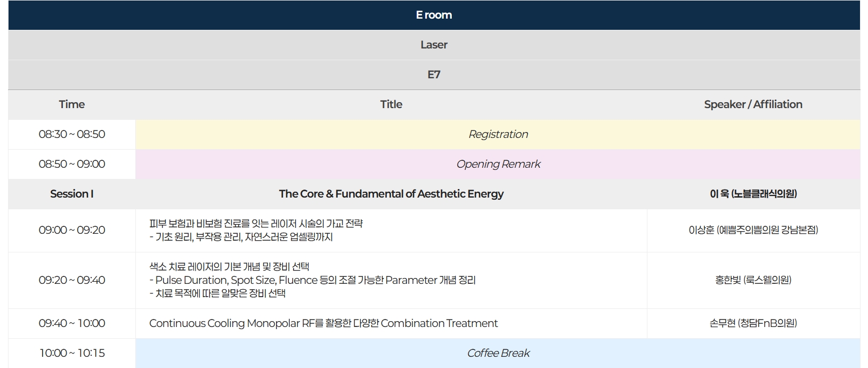The image size is (868, 368).
Task: Click speaker 손무현 (청담FnB의원)
Action: pyautogui.click(x=753, y=323)
